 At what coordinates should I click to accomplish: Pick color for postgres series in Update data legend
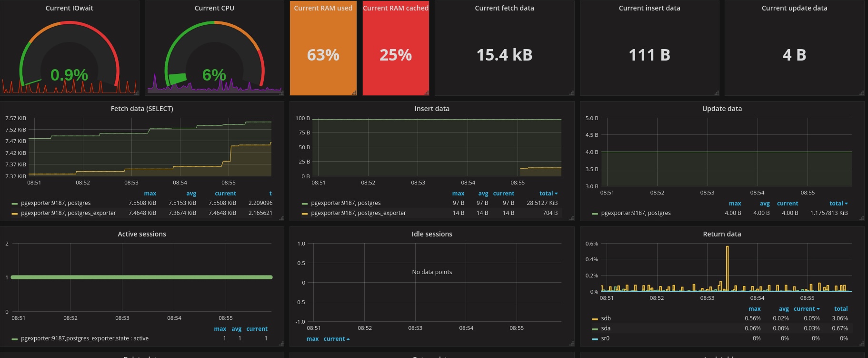click(595, 214)
